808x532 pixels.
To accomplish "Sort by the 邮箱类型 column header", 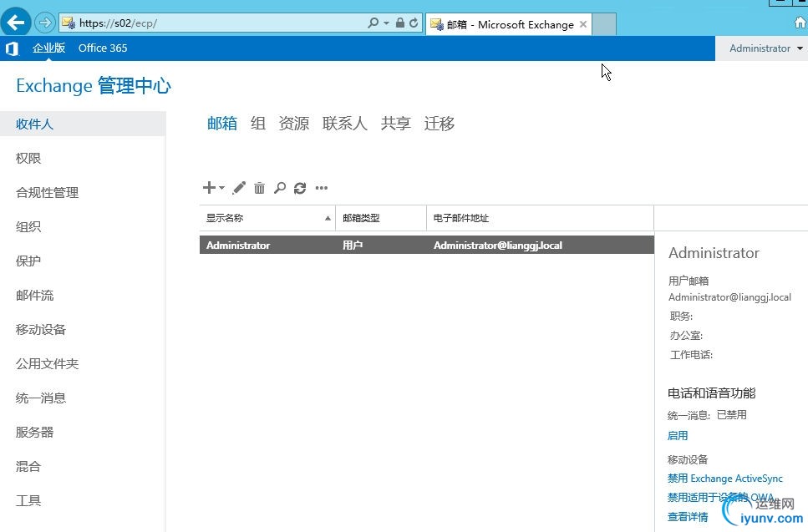I will [381, 218].
